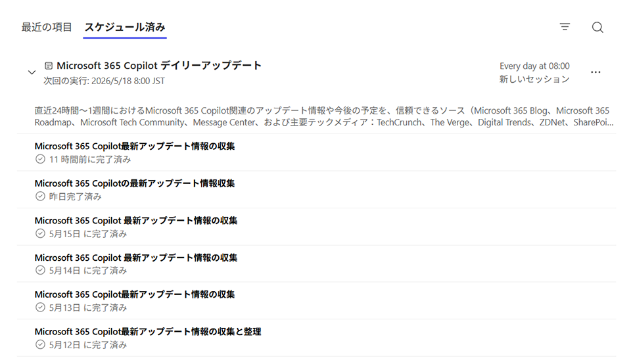The width and height of the screenshot is (631, 364).
Task: Click the calendar icon beside the schedule title
Action: tap(49, 66)
